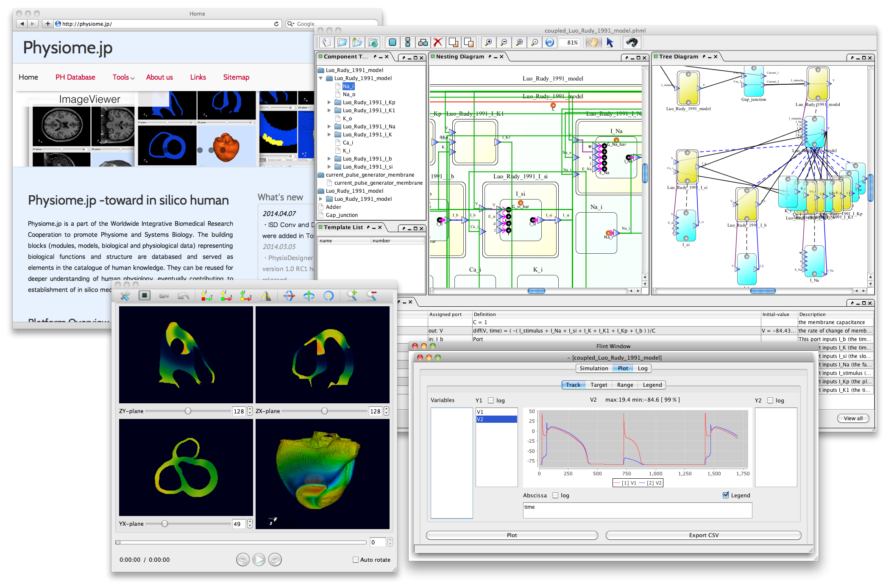Enable the Auto rotate checkbox

pos(356,560)
